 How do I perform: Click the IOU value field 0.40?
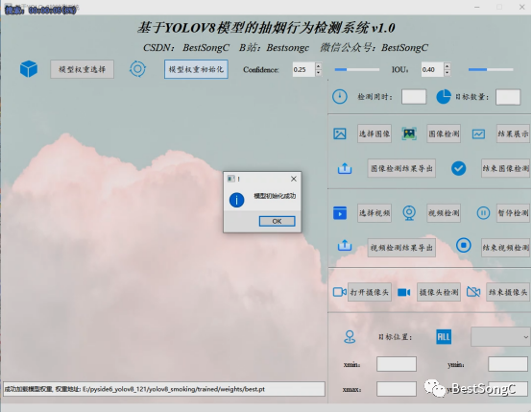click(x=433, y=69)
